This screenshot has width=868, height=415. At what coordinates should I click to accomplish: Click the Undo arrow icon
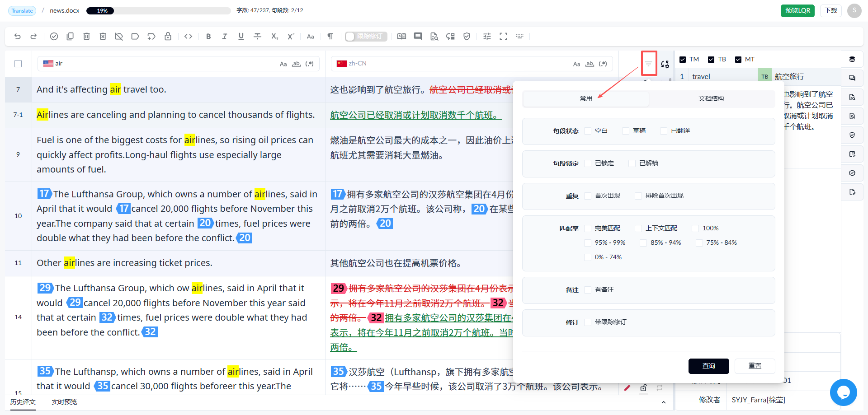click(x=18, y=37)
